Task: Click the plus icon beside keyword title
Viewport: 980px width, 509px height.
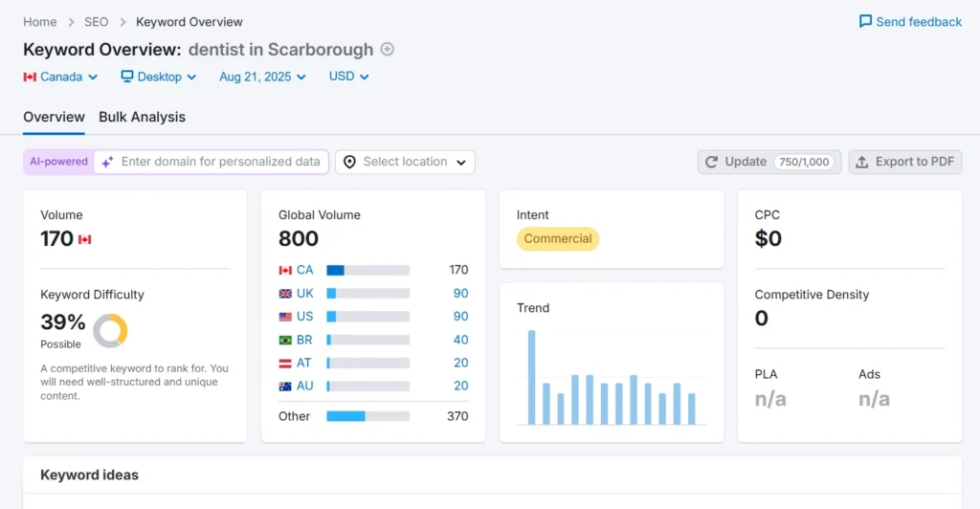Action: pyautogui.click(x=387, y=50)
